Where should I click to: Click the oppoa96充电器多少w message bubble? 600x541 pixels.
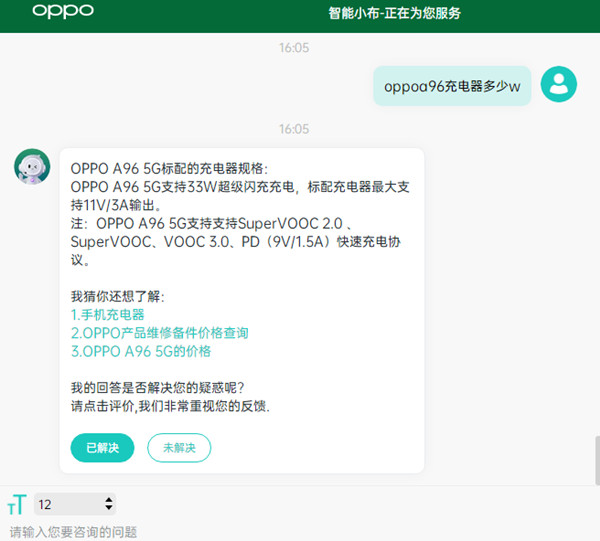click(452, 86)
